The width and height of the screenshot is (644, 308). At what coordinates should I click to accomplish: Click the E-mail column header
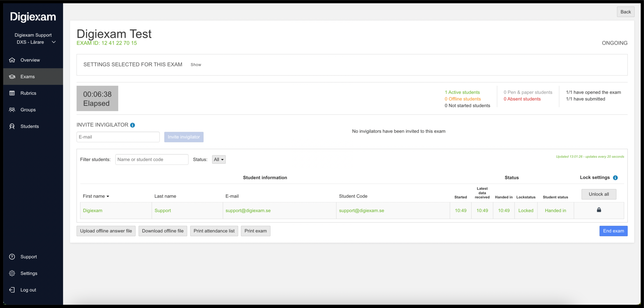pyautogui.click(x=232, y=196)
